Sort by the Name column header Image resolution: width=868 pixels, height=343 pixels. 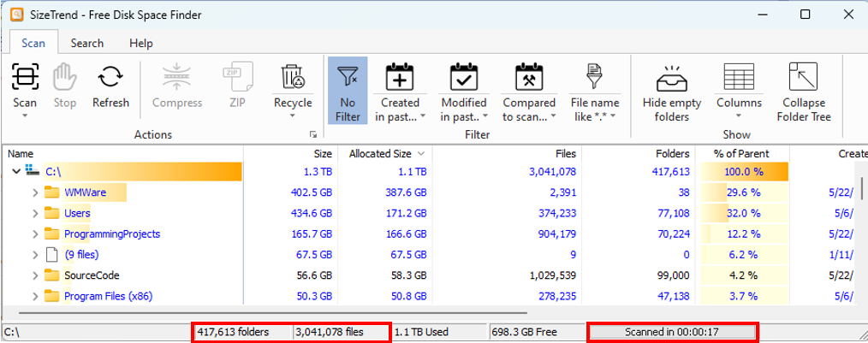(123, 154)
